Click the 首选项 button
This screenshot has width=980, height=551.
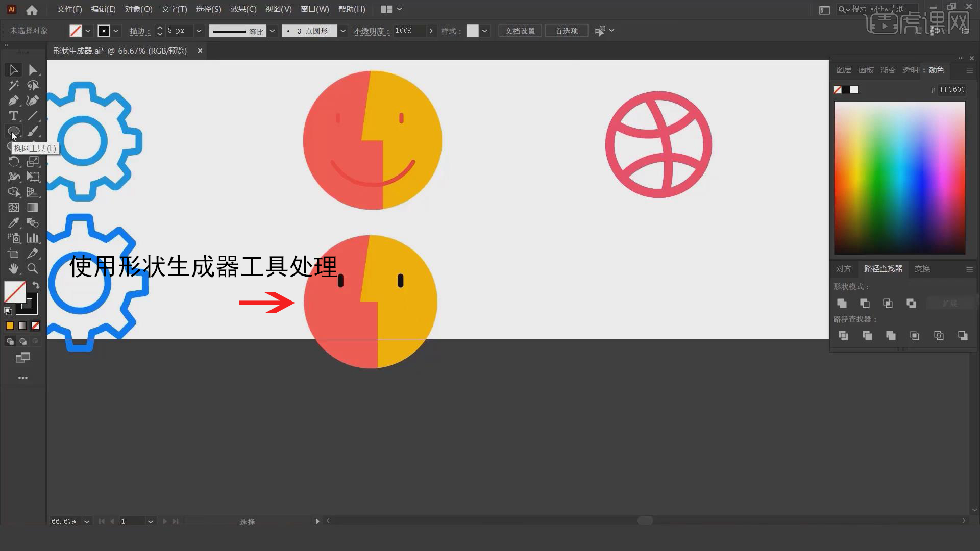click(567, 31)
